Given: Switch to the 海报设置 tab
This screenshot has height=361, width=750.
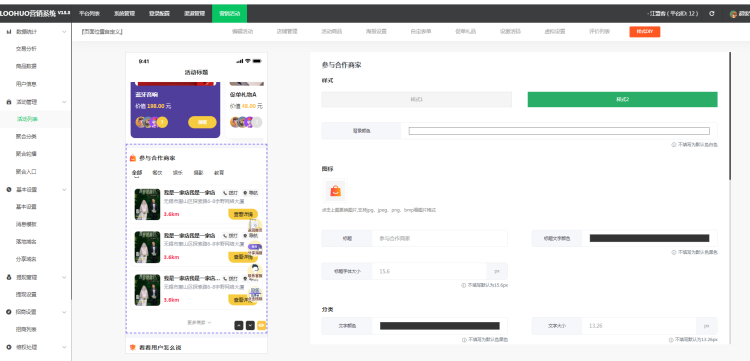Looking at the screenshot, I should [x=376, y=32].
